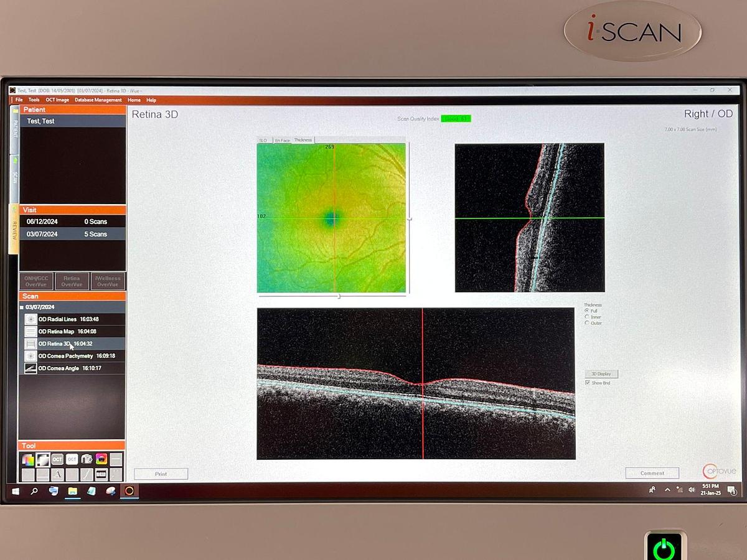This screenshot has height=560, width=747.
Task: Select the Outer thickness radio button
Action: (x=586, y=323)
